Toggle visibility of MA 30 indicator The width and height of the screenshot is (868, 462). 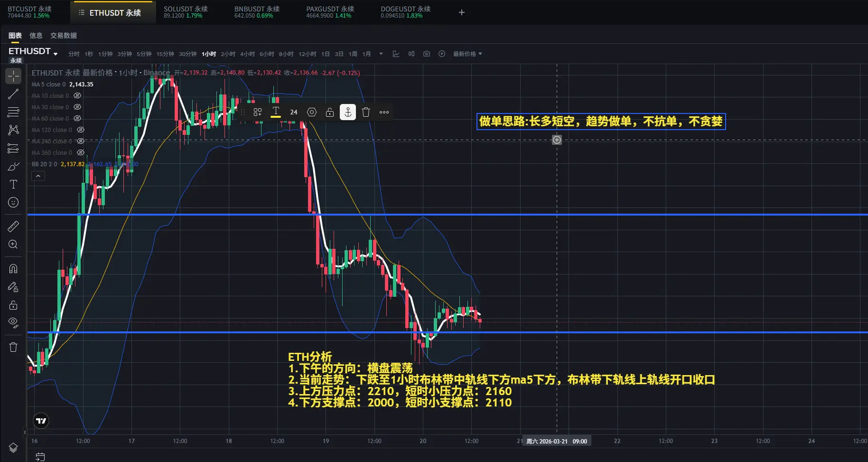coord(77,107)
